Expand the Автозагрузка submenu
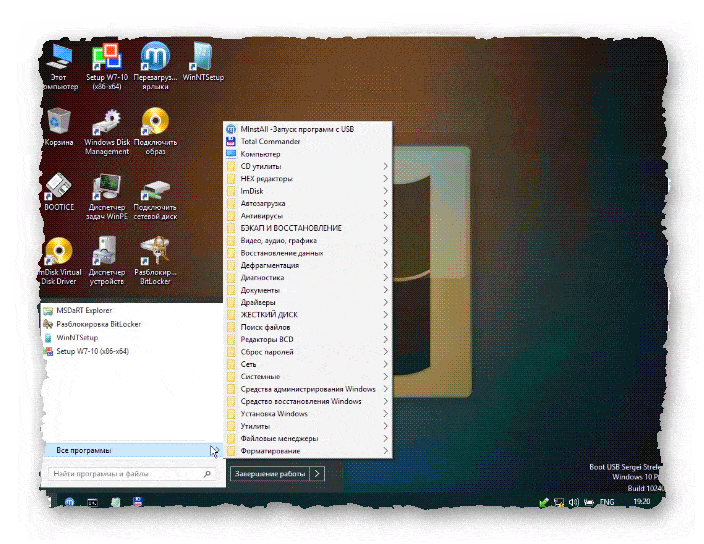 pos(308,203)
